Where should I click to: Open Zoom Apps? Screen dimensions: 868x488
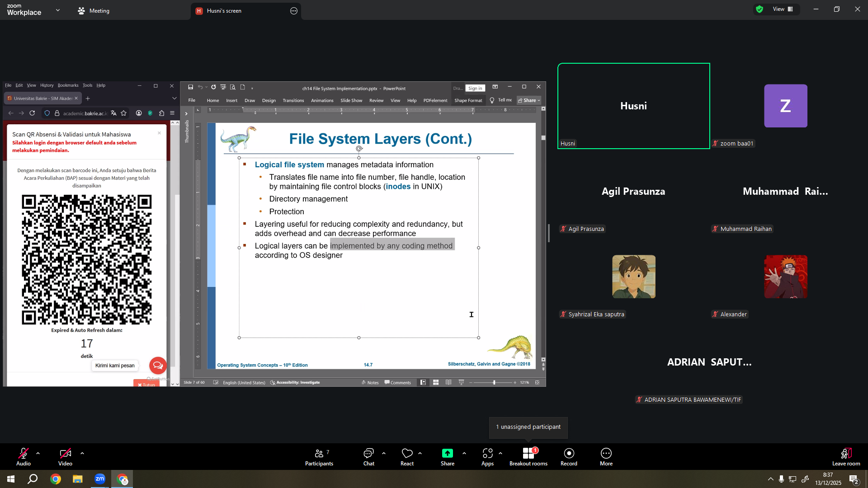pos(487,457)
